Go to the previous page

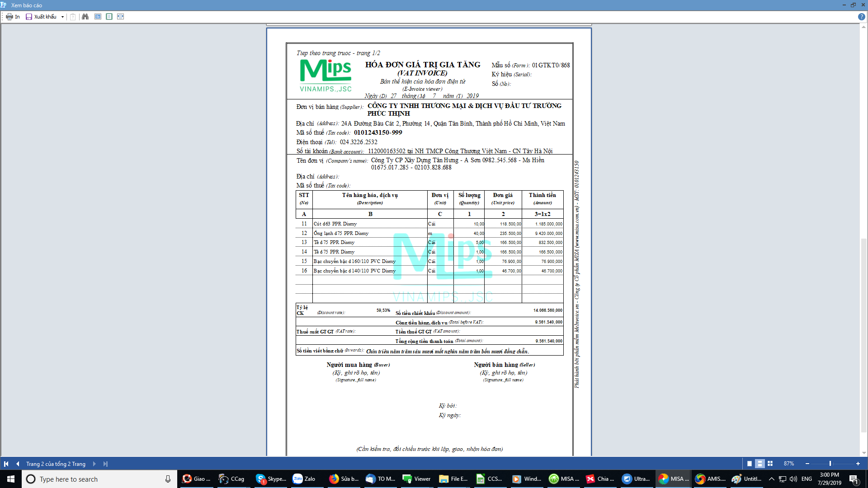[x=18, y=464]
